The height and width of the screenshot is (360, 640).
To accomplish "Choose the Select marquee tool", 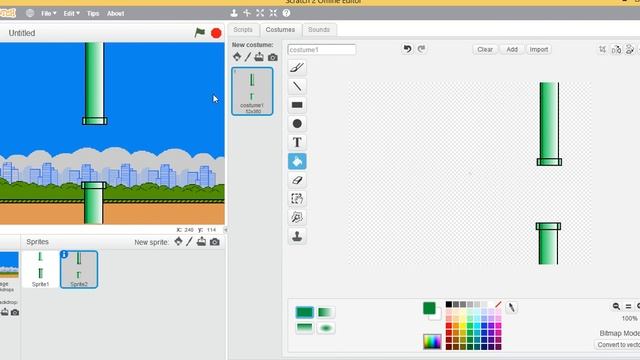I will click(297, 199).
